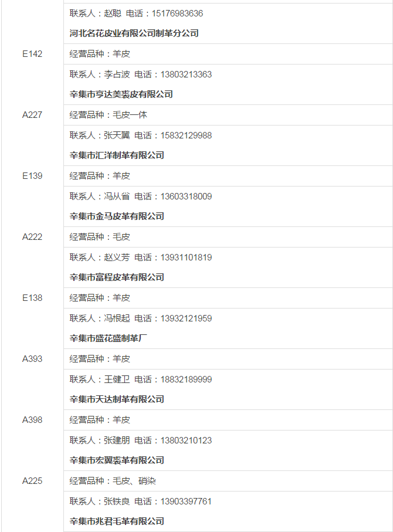Click booth number A227
The width and height of the screenshot is (393, 532).
click(32, 115)
